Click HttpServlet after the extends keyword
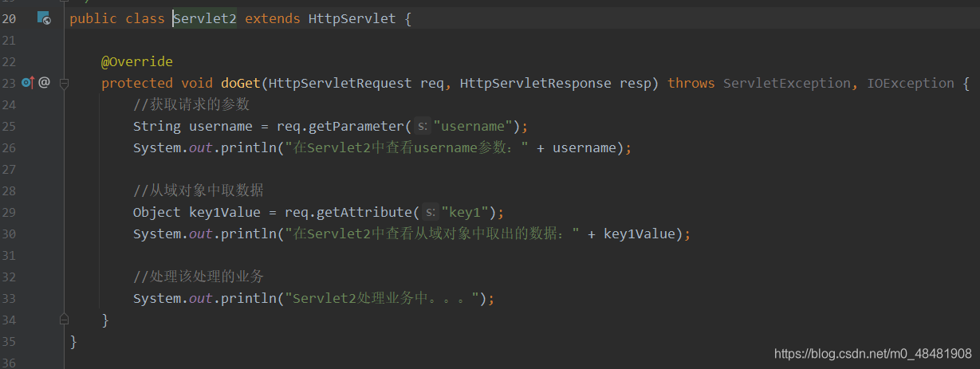 tap(352, 18)
